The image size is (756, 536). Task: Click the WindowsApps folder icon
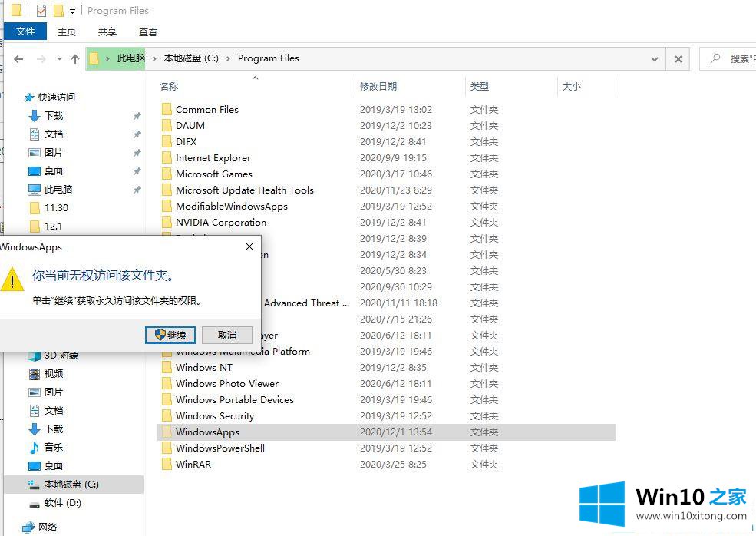click(x=167, y=432)
